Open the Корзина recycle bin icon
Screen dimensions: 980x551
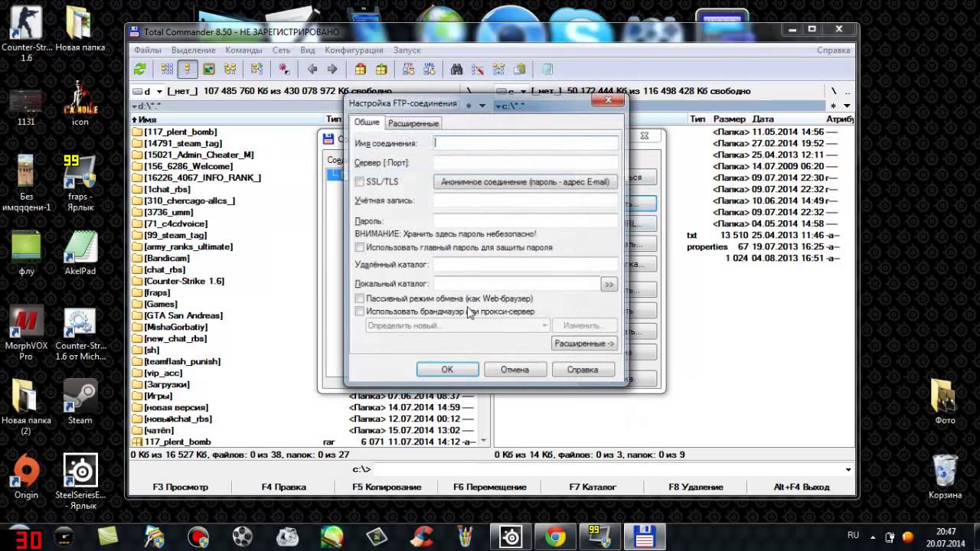pos(946,477)
